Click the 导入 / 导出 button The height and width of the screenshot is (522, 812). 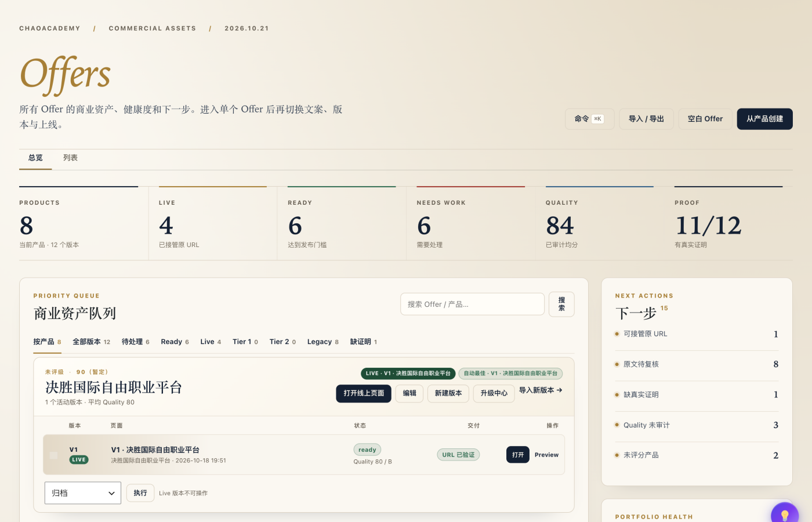click(646, 119)
